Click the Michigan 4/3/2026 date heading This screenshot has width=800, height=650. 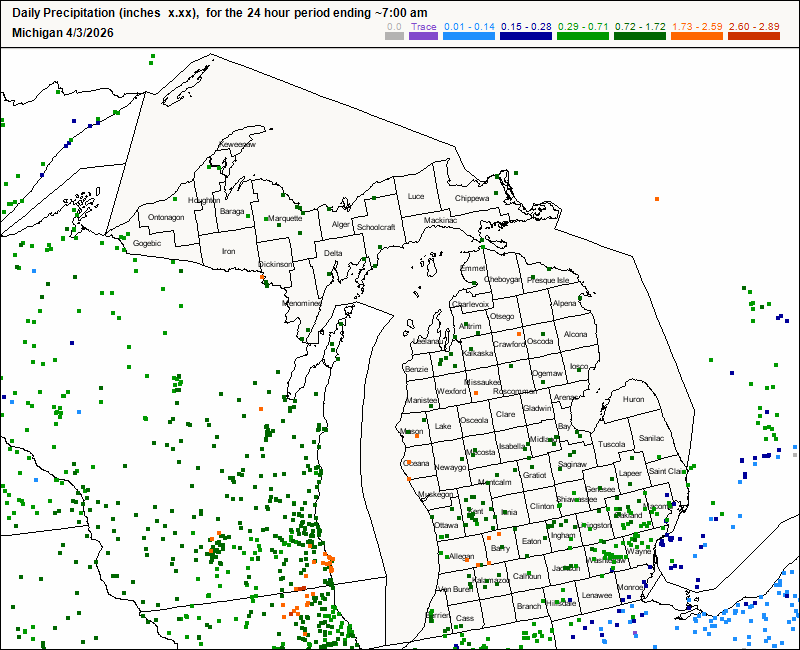pos(63,32)
